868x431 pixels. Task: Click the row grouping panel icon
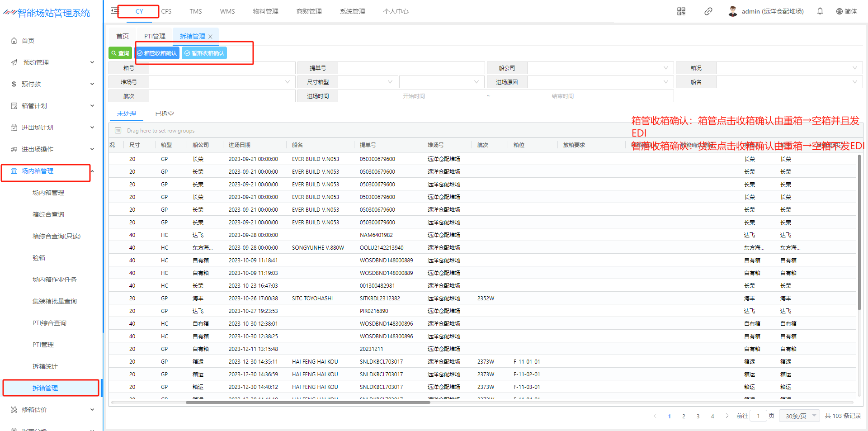(118, 131)
